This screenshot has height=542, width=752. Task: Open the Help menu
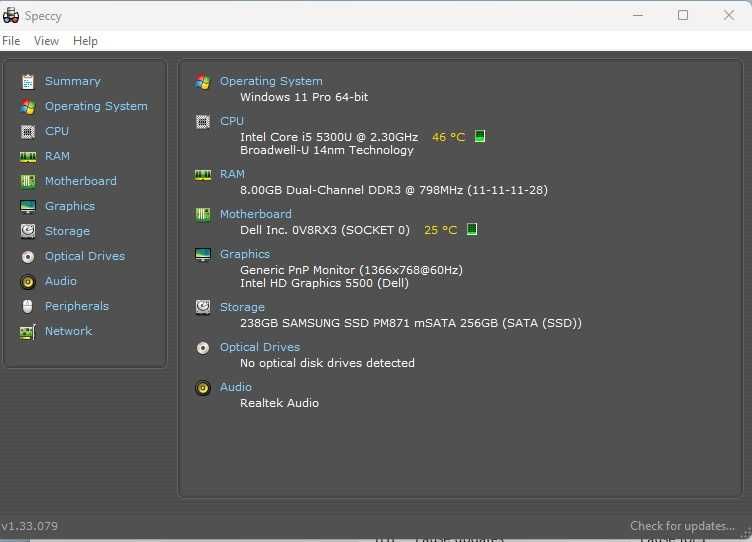(x=85, y=41)
